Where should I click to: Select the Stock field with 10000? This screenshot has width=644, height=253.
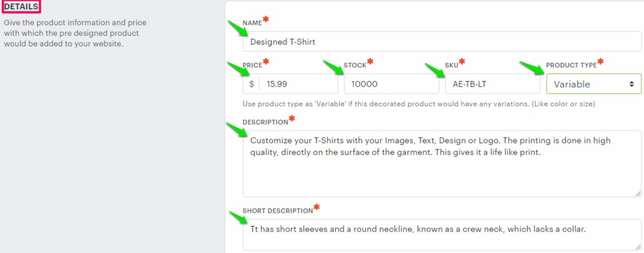point(391,83)
